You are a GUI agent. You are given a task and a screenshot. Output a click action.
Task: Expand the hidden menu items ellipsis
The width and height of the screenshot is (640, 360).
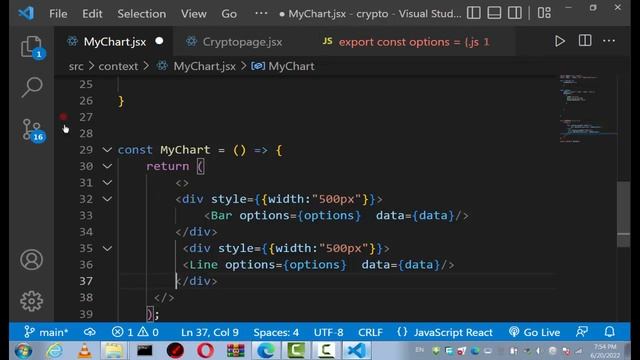tap(261, 13)
